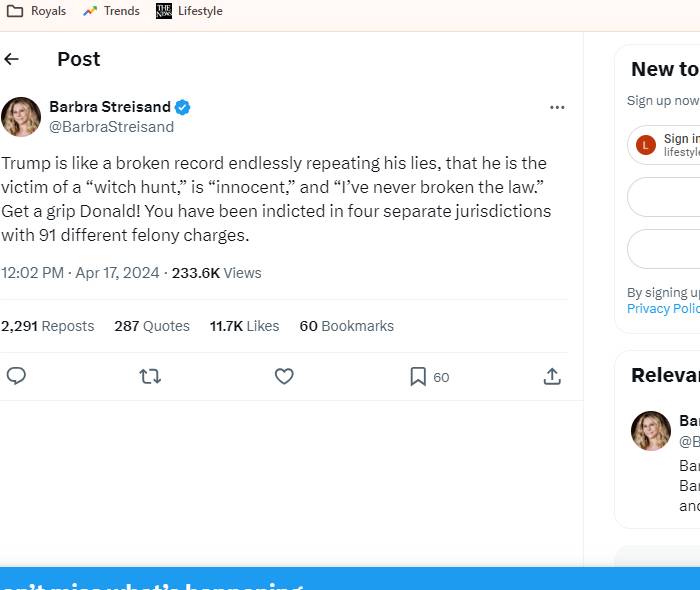This screenshot has width=700, height=590.
Task: Click the reply speech bubble icon
Action: [x=16, y=376]
